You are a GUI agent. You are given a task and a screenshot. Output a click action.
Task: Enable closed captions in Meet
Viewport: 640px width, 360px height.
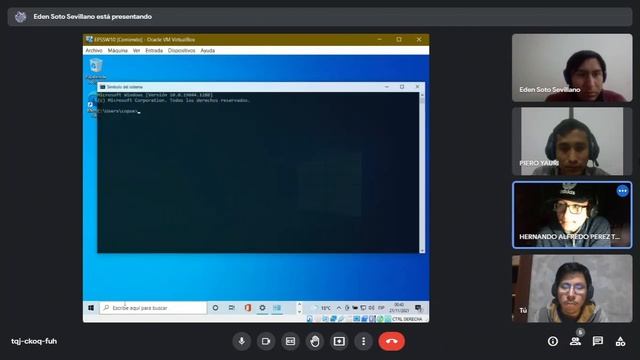click(290, 341)
